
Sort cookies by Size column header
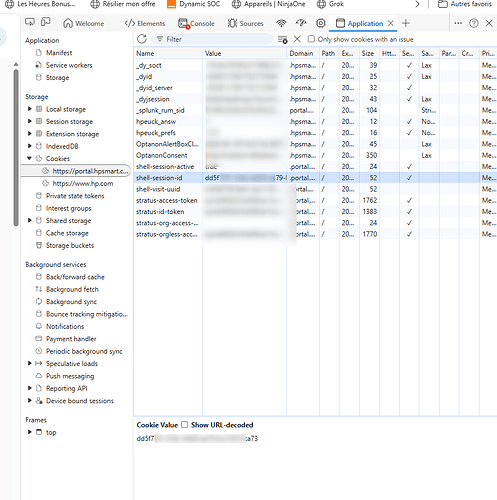(x=369, y=53)
